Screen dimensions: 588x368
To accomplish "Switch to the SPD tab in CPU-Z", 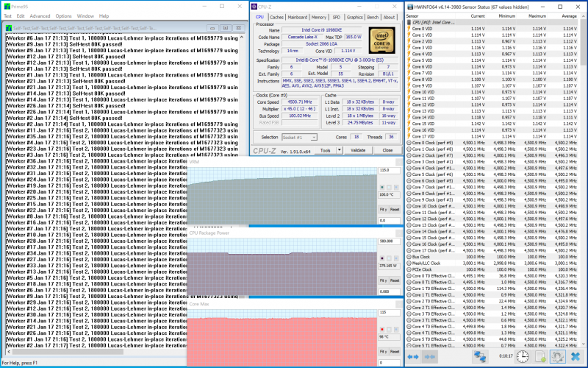I will tap(337, 17).
